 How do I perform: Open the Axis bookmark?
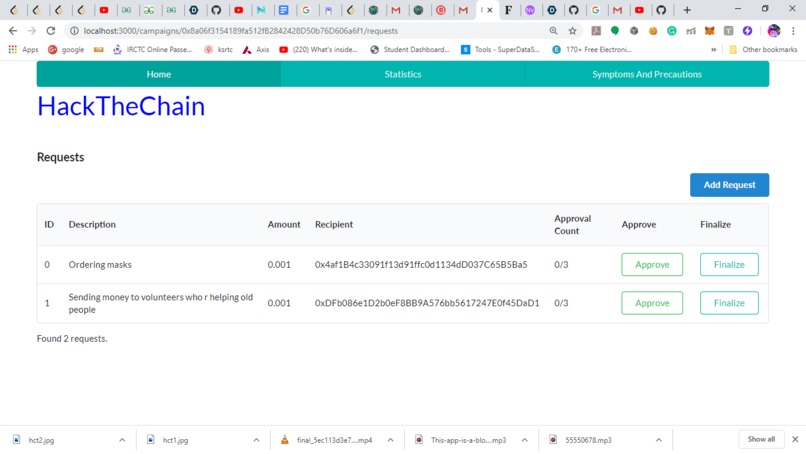point(256,49)
